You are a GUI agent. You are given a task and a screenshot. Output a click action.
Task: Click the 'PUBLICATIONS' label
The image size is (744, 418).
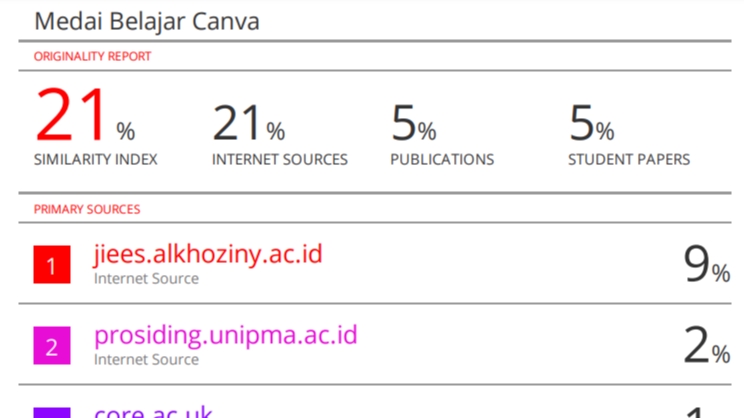[x=442, y=159]
